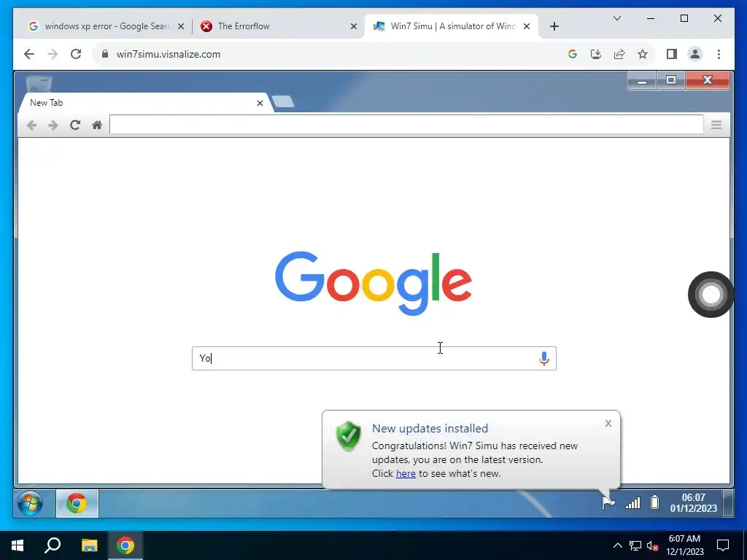Open Windows 10 notification center
This screenshot has width=747, height=560.
[x=723, y=545]
